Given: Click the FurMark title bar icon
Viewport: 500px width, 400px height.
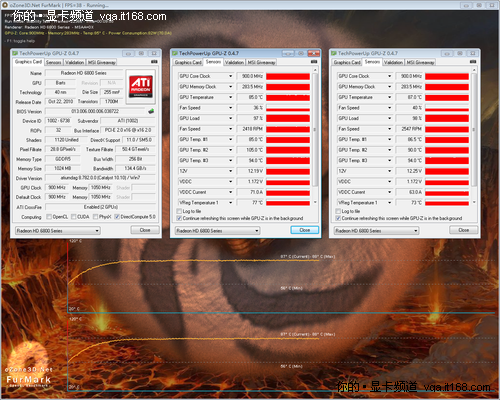Looking at the screenshot, I should [x=4, y=5].
